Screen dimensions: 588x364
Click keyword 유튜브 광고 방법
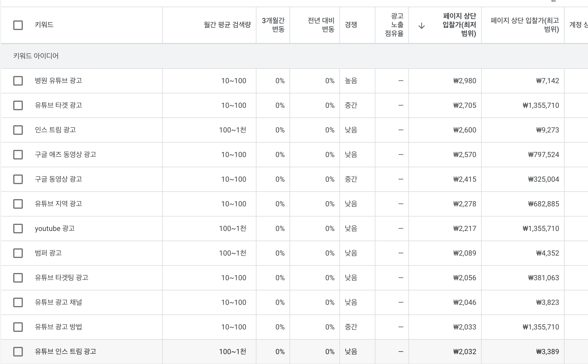click(x=59, y=327)
